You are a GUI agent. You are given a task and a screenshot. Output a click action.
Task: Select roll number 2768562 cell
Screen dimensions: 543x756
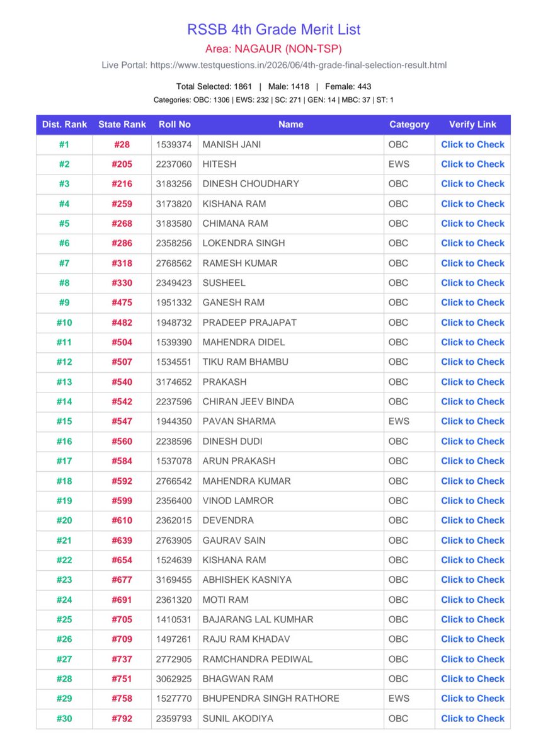pyautogui.click(x=174, y=263)
